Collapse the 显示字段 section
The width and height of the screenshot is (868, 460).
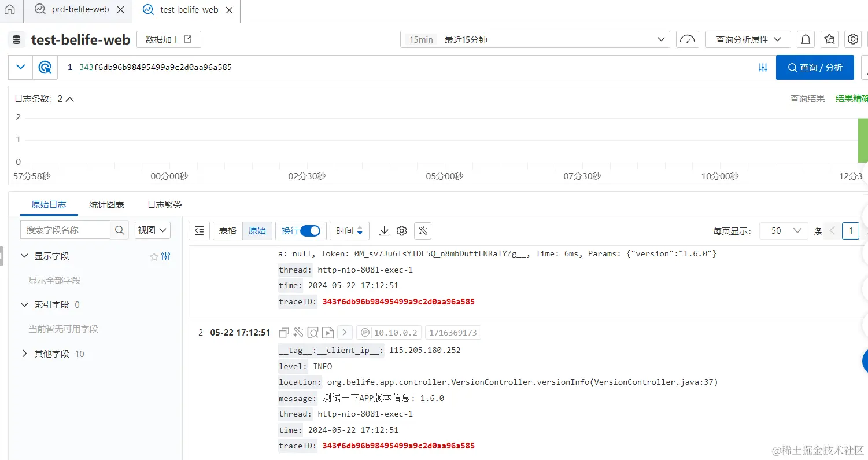tap(24, 256)
